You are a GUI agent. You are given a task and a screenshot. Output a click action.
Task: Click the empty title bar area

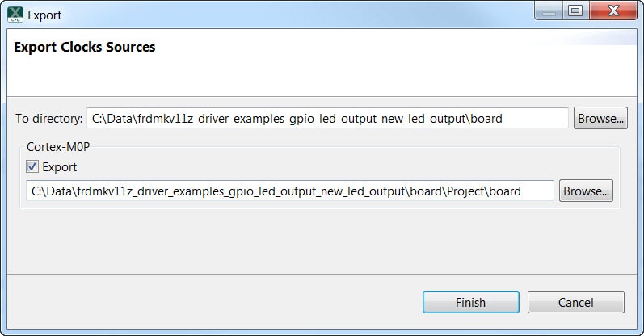(283, 15)
